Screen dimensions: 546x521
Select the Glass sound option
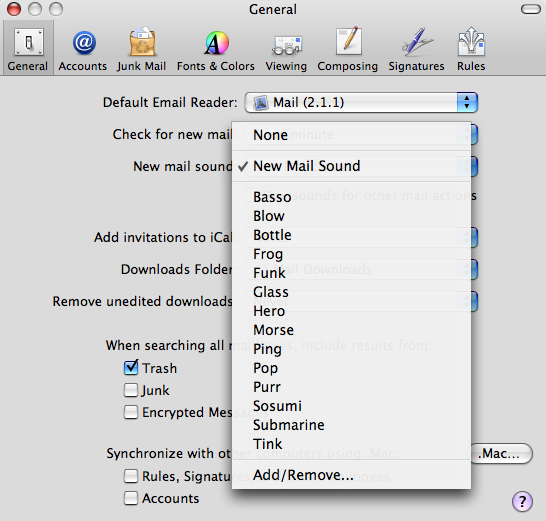pyautogui.click(x=351, y=292)
